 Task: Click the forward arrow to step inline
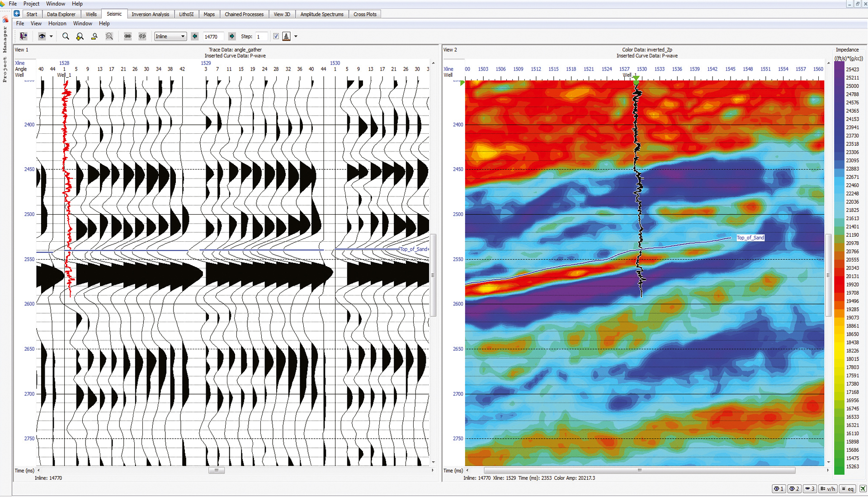pyautogui.click(x=232, y=36)
